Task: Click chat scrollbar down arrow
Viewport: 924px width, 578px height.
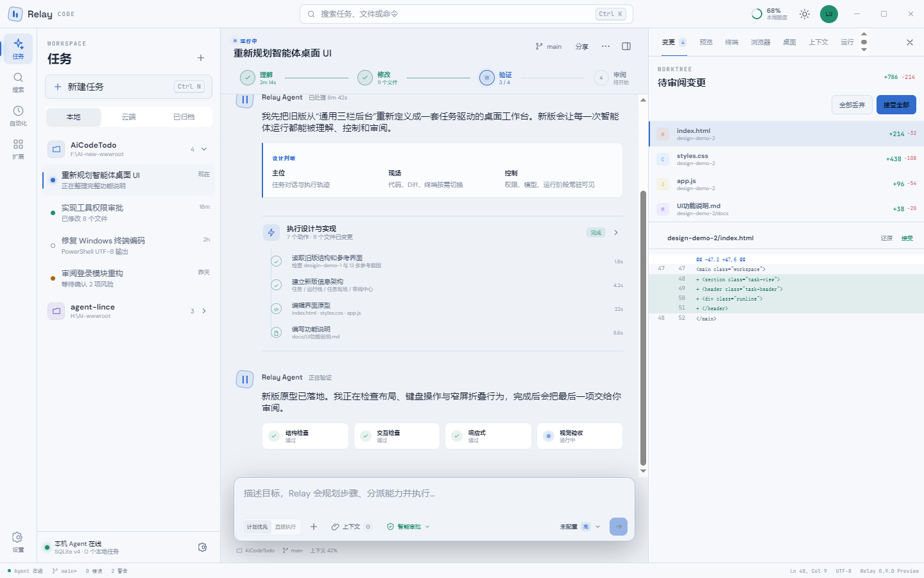Action: click(x=643, y=471)
